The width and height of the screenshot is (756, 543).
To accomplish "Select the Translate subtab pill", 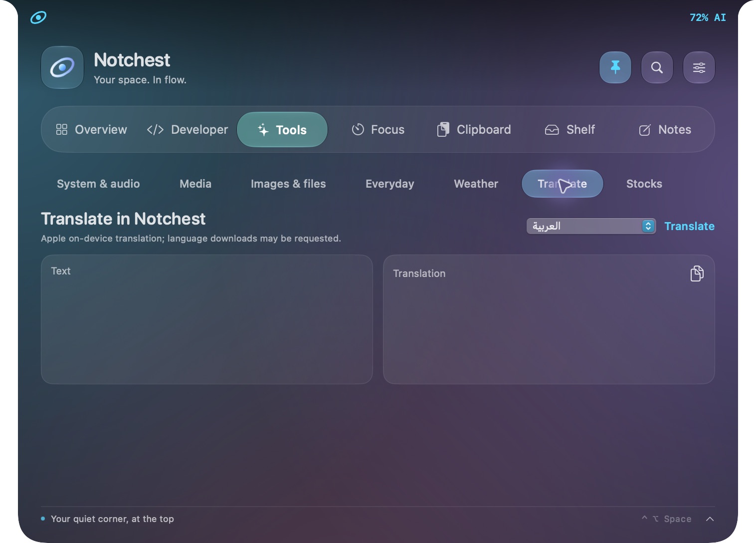I will [563, 184].
